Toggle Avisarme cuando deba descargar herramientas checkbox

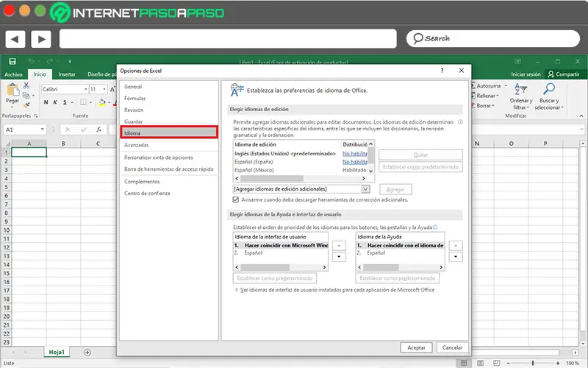pos(235,199)
